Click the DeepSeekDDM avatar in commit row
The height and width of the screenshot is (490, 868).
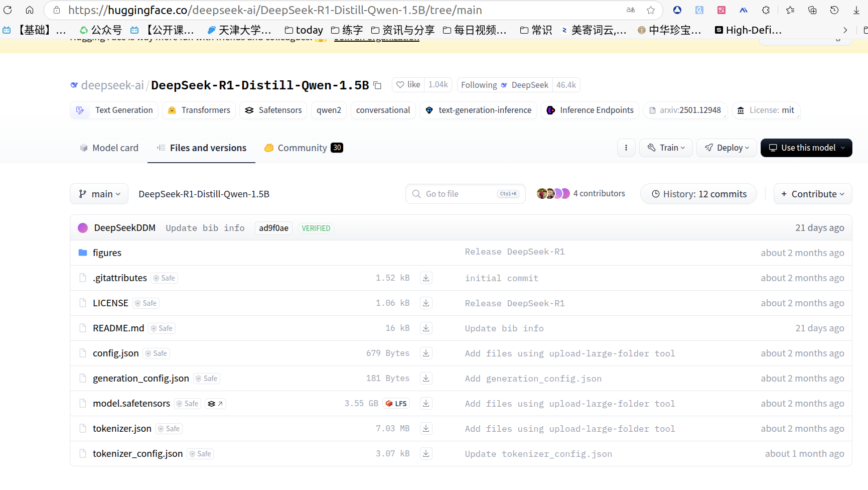point(83,228)
